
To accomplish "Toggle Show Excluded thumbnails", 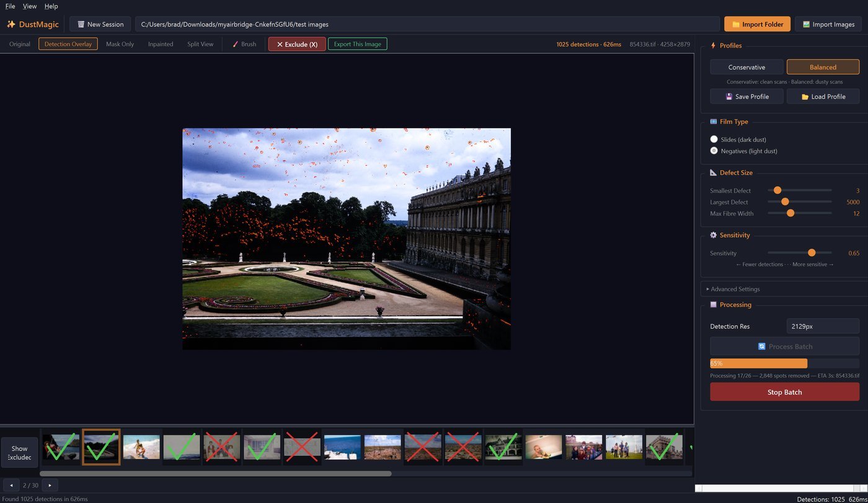I will point(19,453).
